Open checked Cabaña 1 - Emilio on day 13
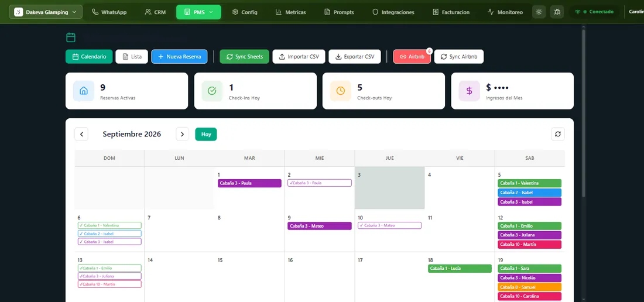This screenshot has width=644, height=302. (x=109, y=268)
